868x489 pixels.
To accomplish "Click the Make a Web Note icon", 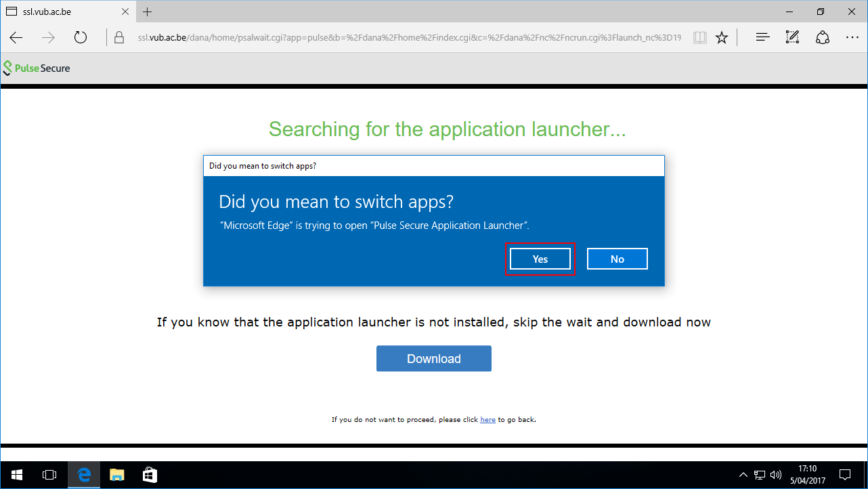I will 793,38.
